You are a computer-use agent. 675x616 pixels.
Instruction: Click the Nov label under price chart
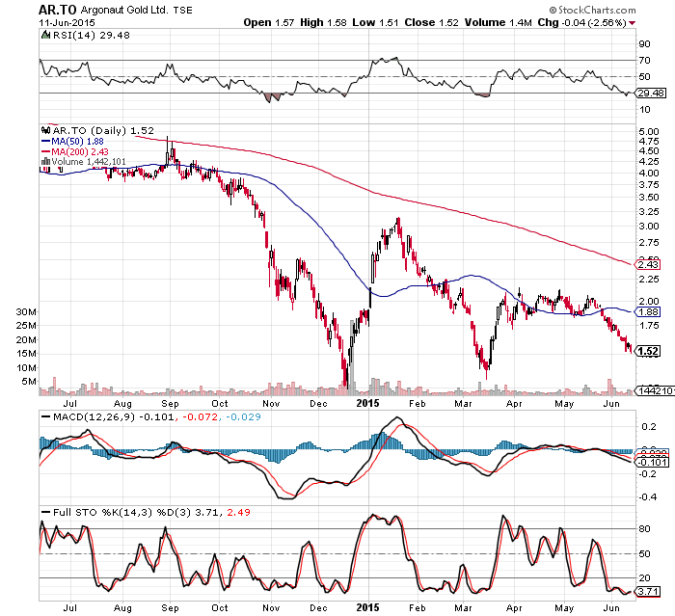tap(271, 404)
